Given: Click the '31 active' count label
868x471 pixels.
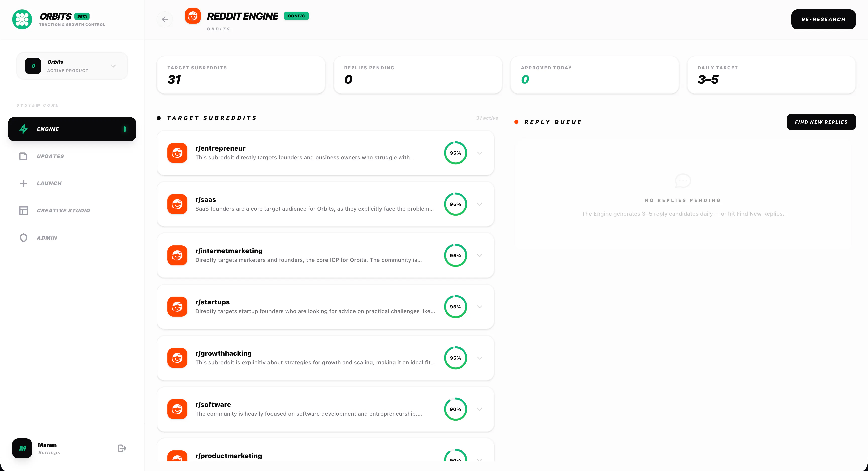Looking at the screenshot, I should (x=487, y=118).
